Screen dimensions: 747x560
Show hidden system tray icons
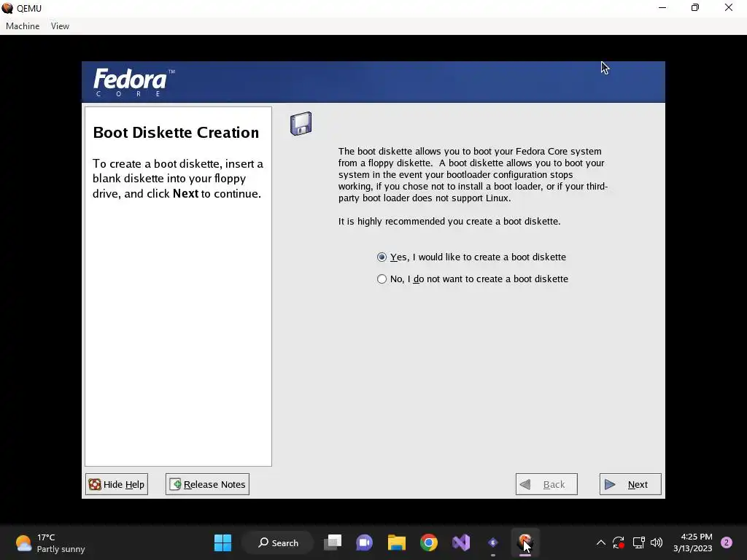(601, 542)
